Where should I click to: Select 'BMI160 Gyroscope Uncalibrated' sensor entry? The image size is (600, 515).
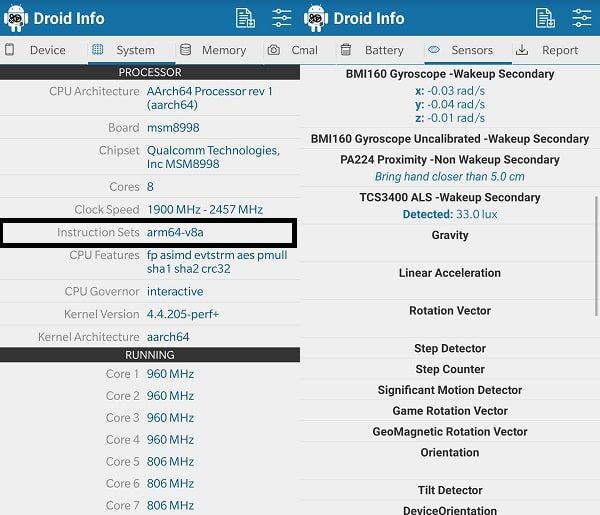450,139
